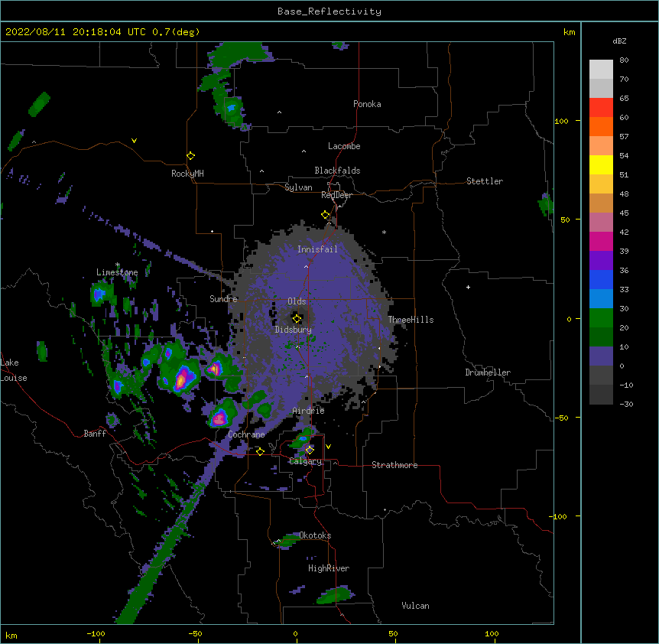The width and height of the screenshot is (659, 644).
Task: Click the 80 dBZ white legend swatch
Action: [601, 70]
